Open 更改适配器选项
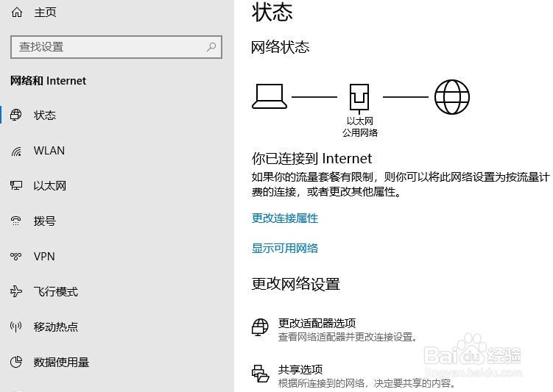Viewport: 553px width, 392px height. coord(317,323)
